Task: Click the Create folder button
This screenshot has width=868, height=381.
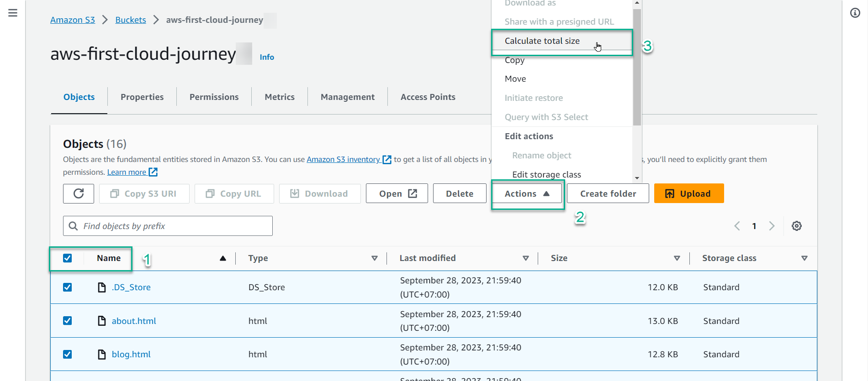Action: click(x=608, y=193)
